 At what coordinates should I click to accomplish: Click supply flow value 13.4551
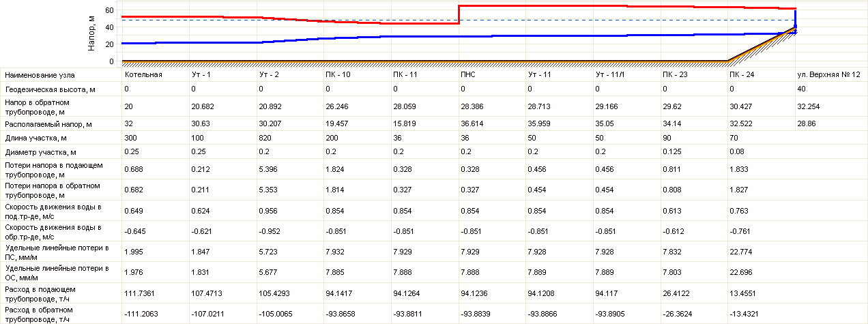(x=744, y=294)
